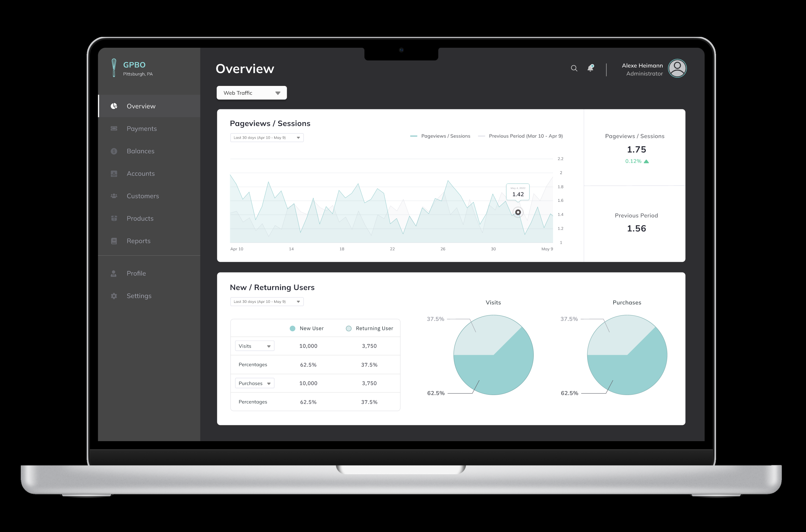Toggle the search icon in header

pyautogui.click(x=574, y=68)
